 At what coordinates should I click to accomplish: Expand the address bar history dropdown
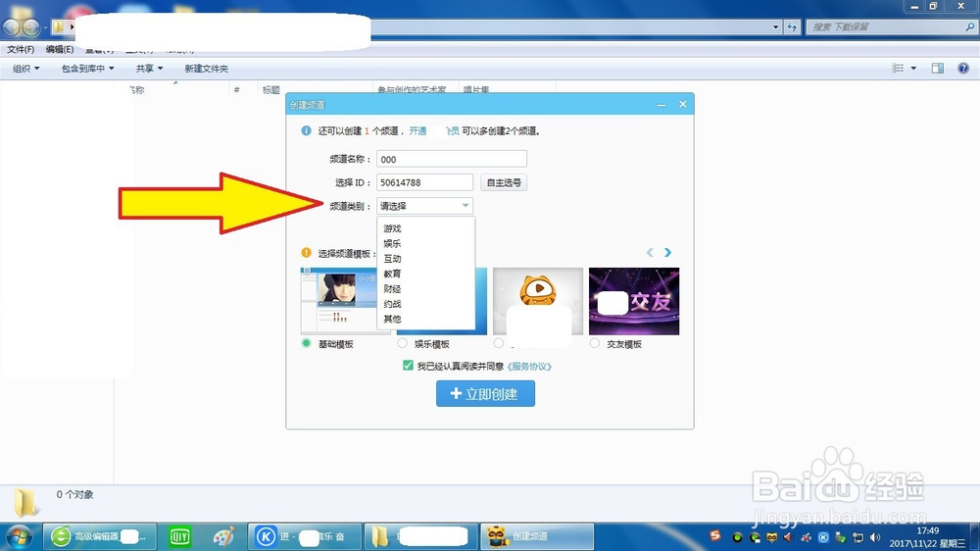coord(775,26)
